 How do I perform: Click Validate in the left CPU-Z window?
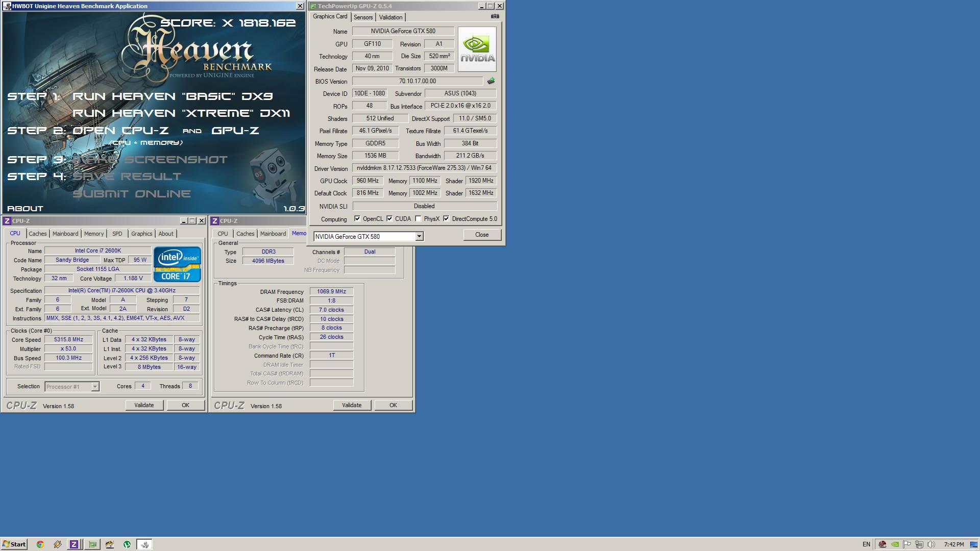(x=144, y=405)
